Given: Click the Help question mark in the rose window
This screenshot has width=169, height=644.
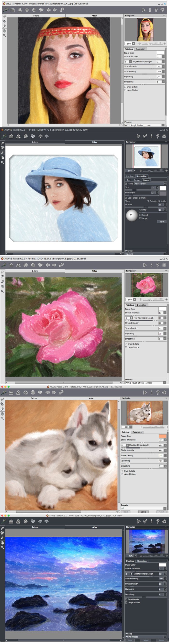Looking at the screenshot, I should pyautogui.click(x=157, y=265).
